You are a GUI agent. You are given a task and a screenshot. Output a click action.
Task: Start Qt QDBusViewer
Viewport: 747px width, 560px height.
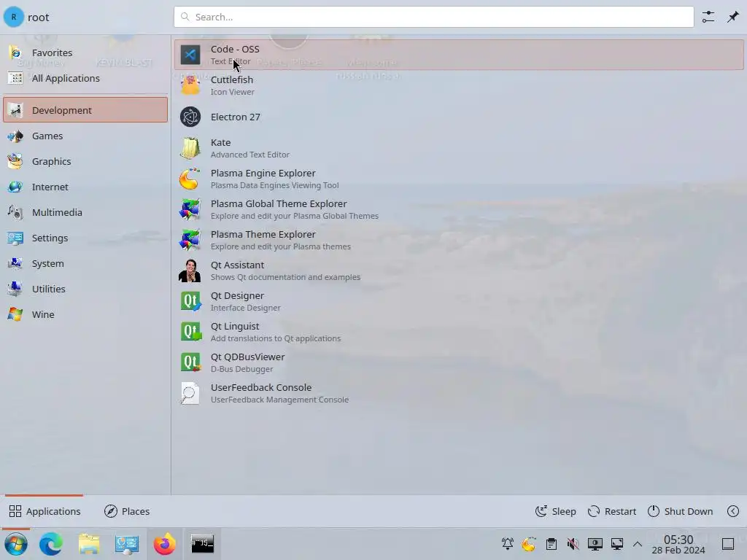pos(459,362)
